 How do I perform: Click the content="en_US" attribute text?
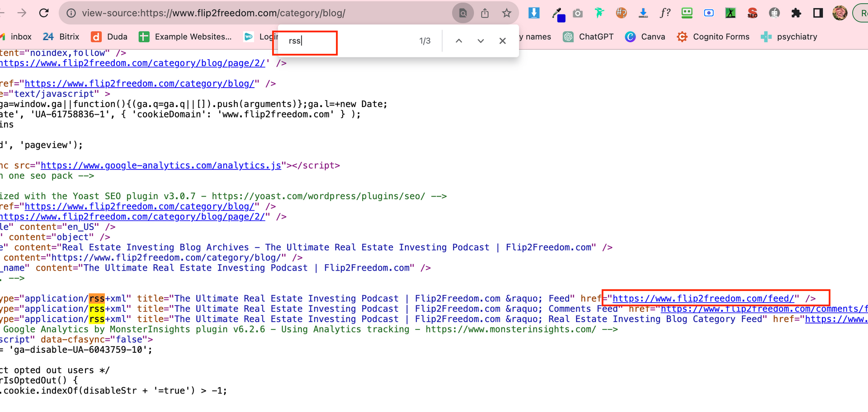(59, 227)
